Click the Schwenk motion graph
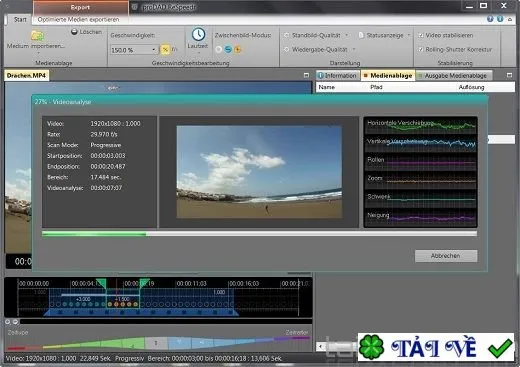Image resolution: width=520 pixels, height=367 pixels. click(x=420, y=199)
